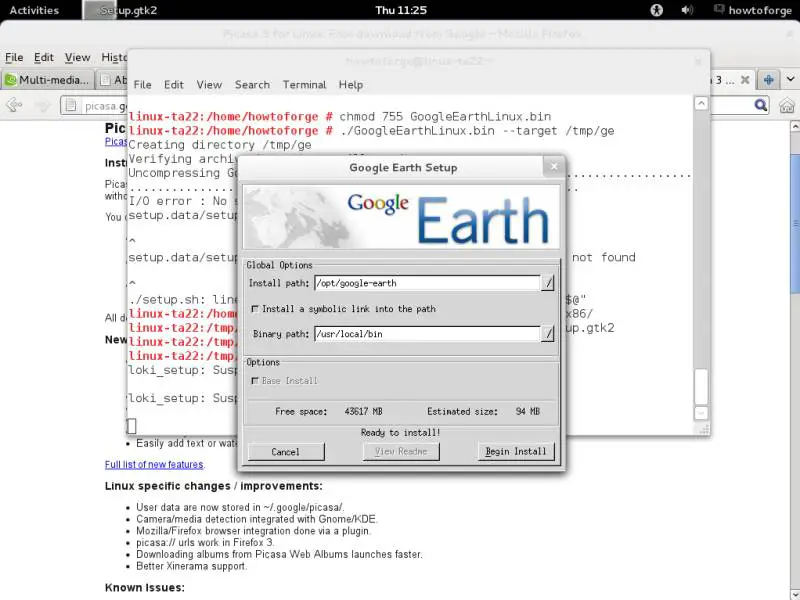Close the Google Earth Setup dialog
Viewport: 800px width, 600px height.
point(554,166)
